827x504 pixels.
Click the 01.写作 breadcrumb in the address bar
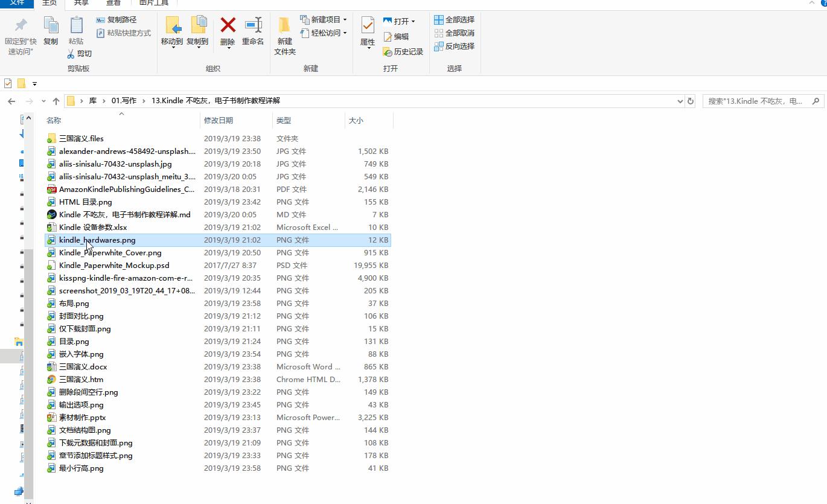(x=124, y=101)
